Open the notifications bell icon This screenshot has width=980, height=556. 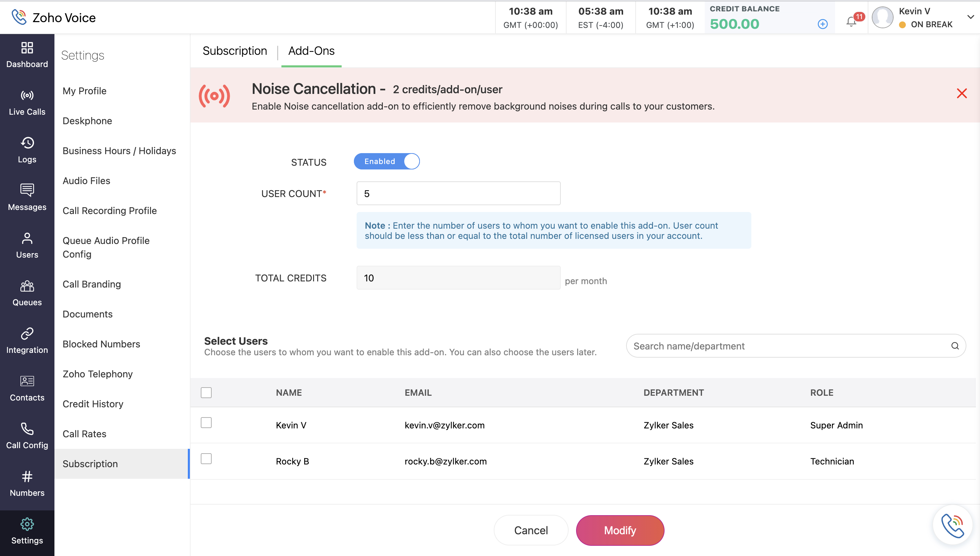pos(851,21)
